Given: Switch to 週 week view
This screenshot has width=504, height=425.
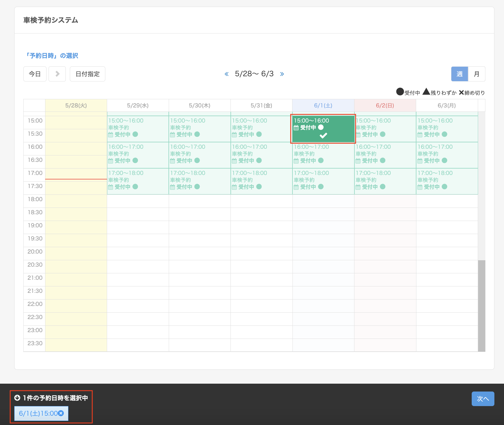Looking at the screenshot, I should pos(459,74).
